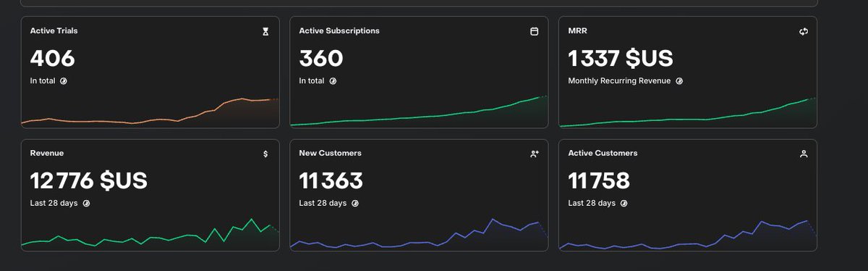Image resolution: width=868 pixels, height=271 pixels.
Task: Click the green MRR trend chart
Action: pyautogui.click(x=688, y=112)
